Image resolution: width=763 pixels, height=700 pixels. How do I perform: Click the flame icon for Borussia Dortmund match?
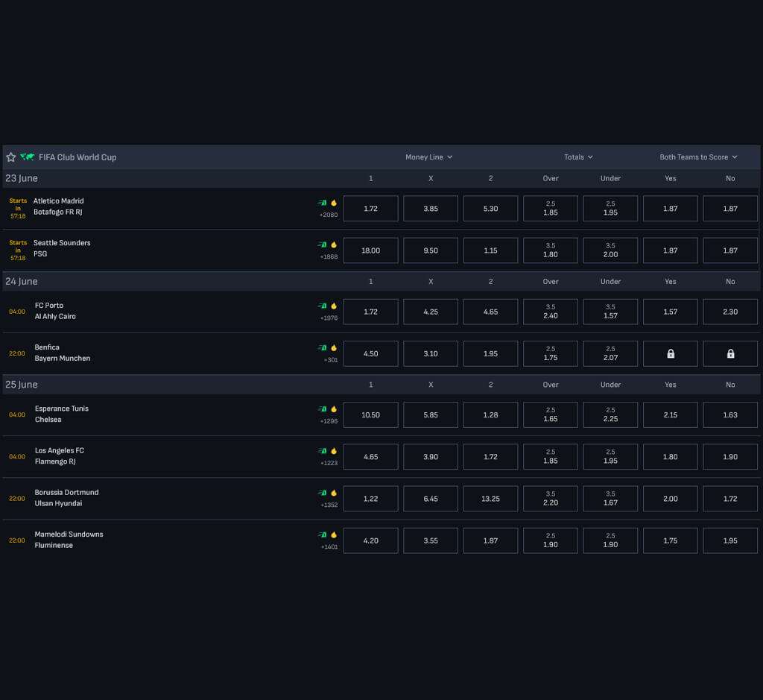(x=334, y=493)
